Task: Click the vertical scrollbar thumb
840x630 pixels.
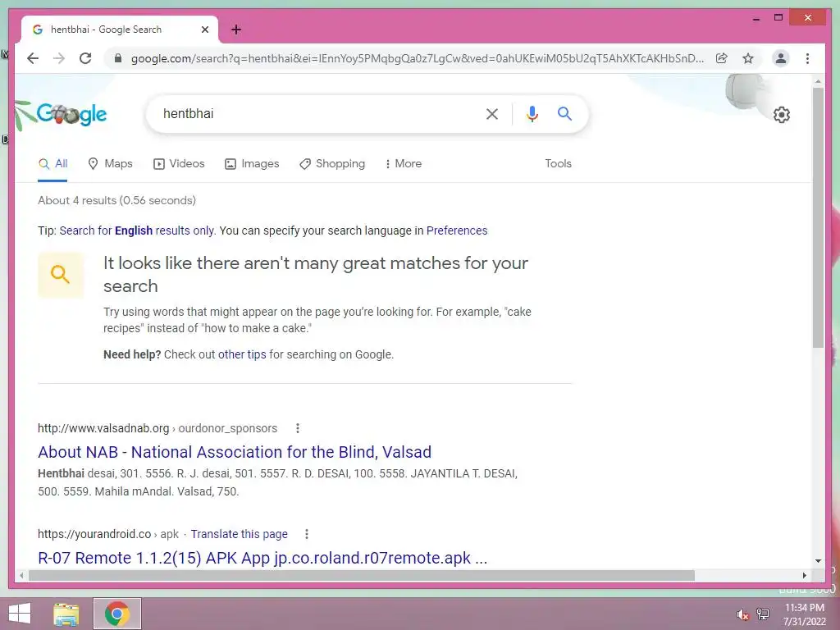Action: point(818,217)
